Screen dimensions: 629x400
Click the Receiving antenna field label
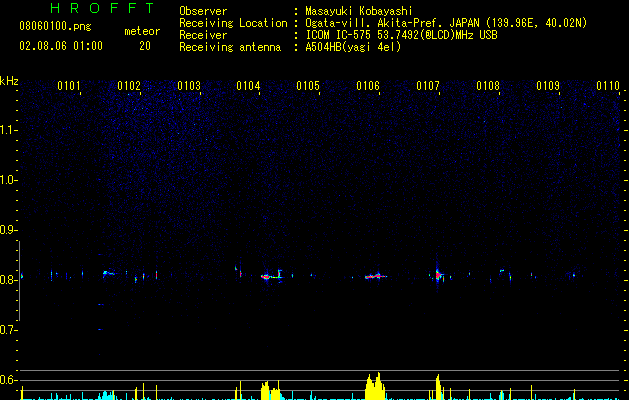[x=230, y=47]
